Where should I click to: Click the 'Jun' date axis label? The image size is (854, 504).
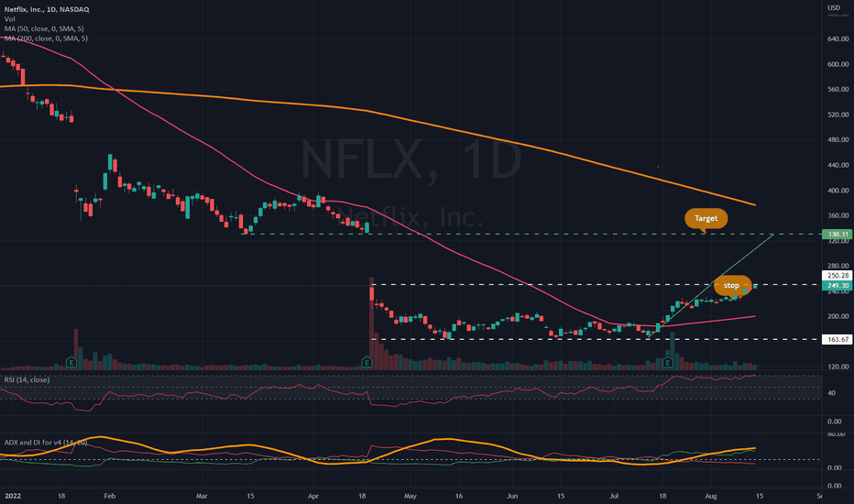(512, 497)
